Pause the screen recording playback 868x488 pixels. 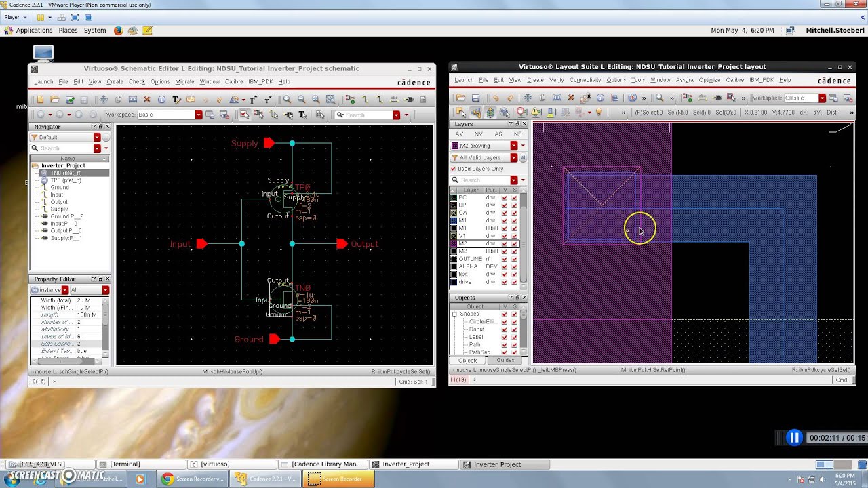tap(794, 438)
